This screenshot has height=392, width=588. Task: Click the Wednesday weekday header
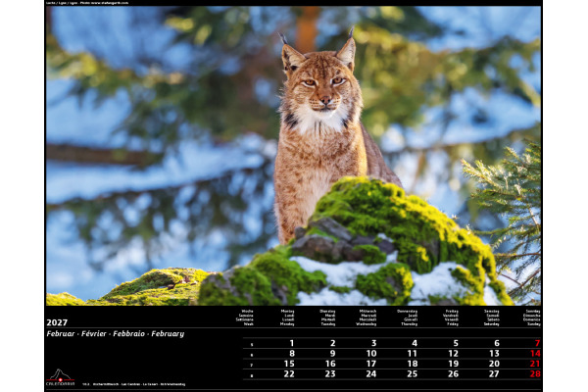[367, 318]
